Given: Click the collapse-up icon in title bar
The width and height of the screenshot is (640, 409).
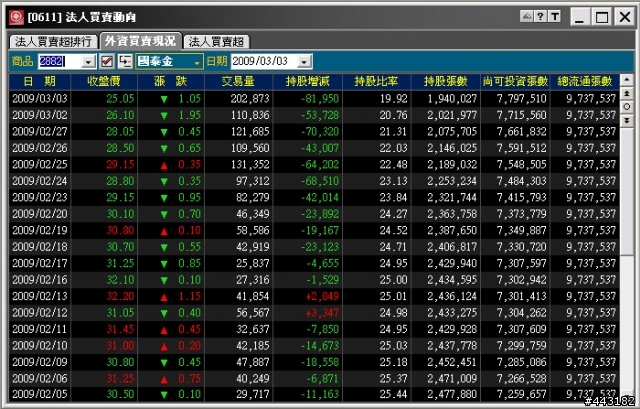Looking at the screenshot, I should (527, 16).
